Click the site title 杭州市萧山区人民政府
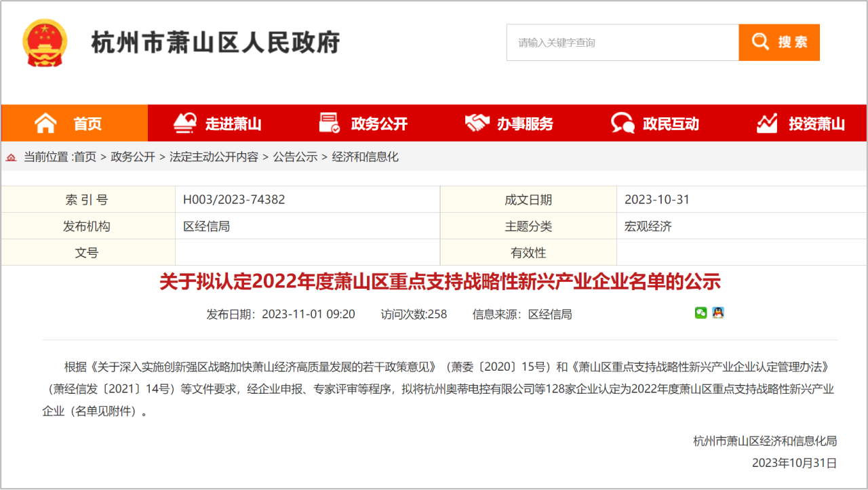The width and height of the screenshot is (868, 490). [216, 43]
